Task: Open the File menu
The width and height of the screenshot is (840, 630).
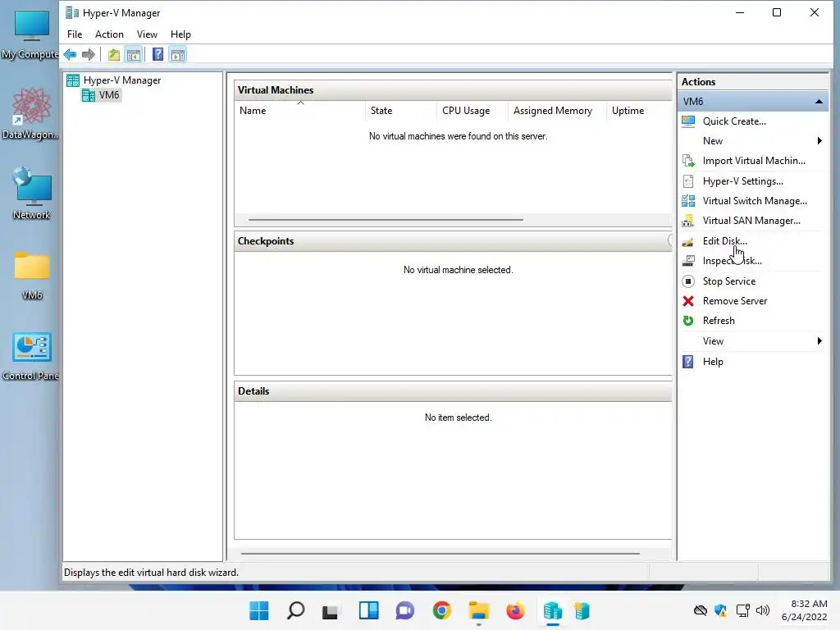Action: coord(75,34)
